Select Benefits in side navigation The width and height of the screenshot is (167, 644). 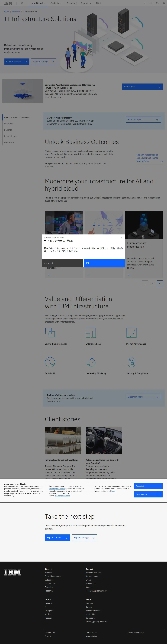(8, 130)
